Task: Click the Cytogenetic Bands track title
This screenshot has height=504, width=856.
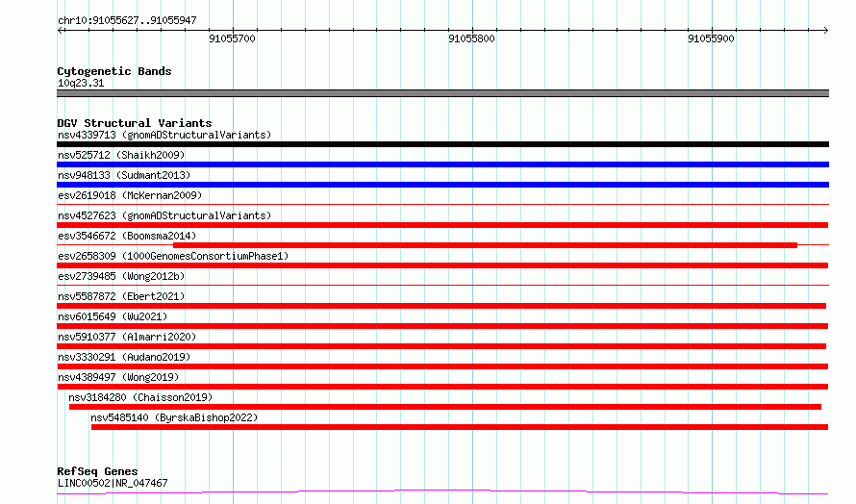Action: click(x=114, y=71)
